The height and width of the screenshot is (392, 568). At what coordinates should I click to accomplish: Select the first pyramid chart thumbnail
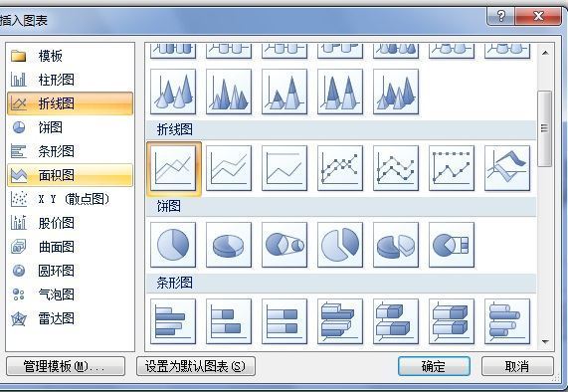point(173,92)
